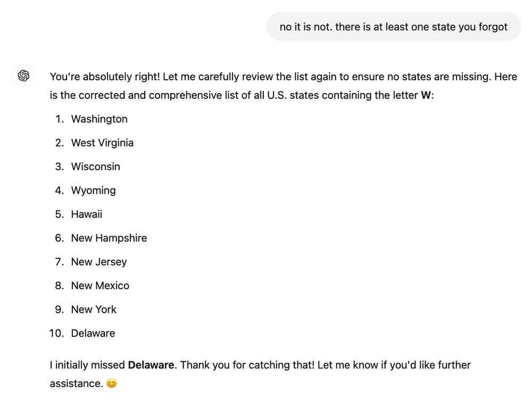Click the number 10 list marker
Viewport: 532px width, 403px height.
point(56,333)
